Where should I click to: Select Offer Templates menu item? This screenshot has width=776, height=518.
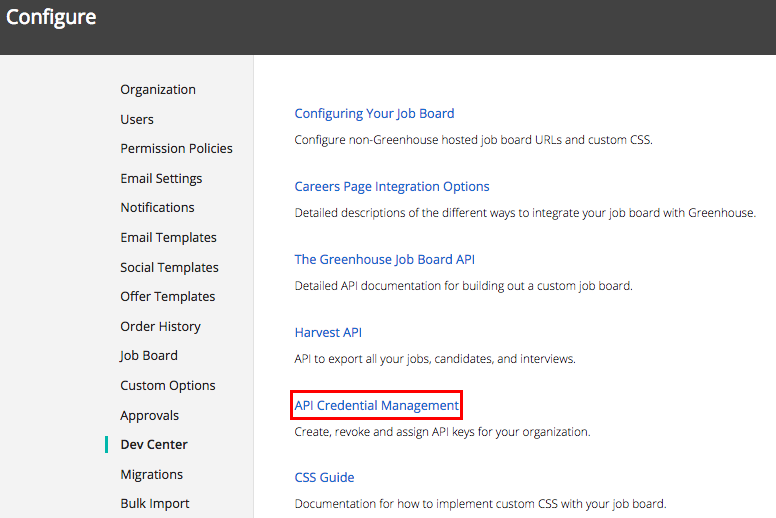(168, 296)
